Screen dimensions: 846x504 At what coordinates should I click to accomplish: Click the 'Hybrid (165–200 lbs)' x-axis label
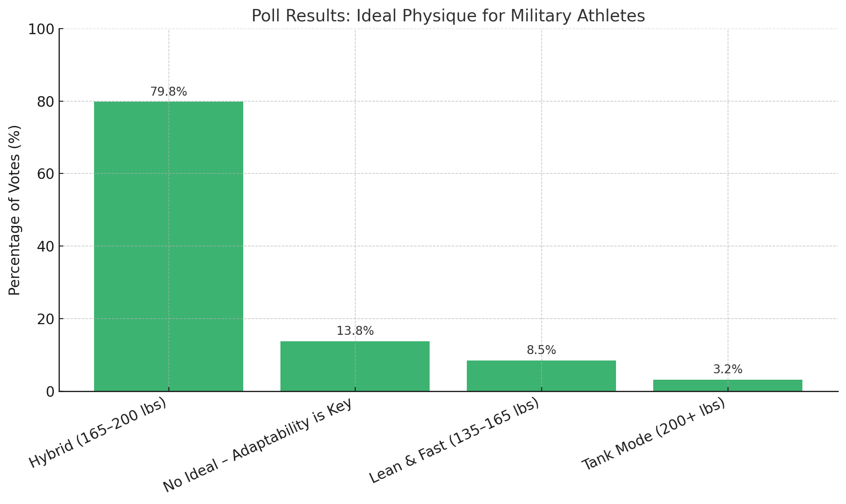[x=97, y=433]
